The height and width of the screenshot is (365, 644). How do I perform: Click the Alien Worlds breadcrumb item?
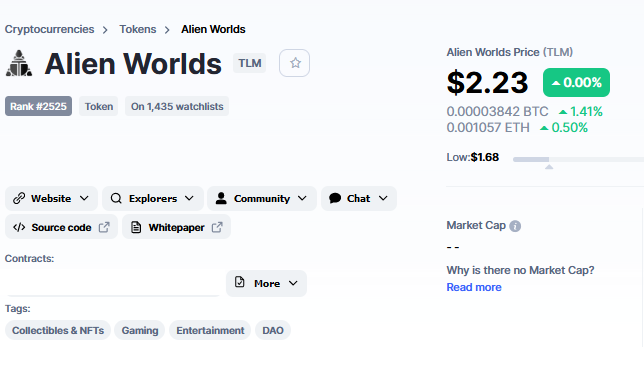click(x=213, y=29)
